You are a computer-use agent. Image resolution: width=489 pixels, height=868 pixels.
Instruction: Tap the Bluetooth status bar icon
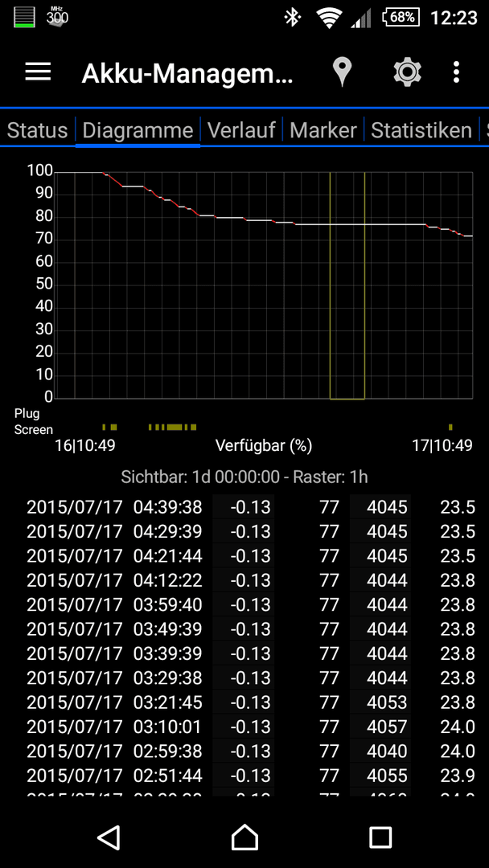tap(292, 18)
